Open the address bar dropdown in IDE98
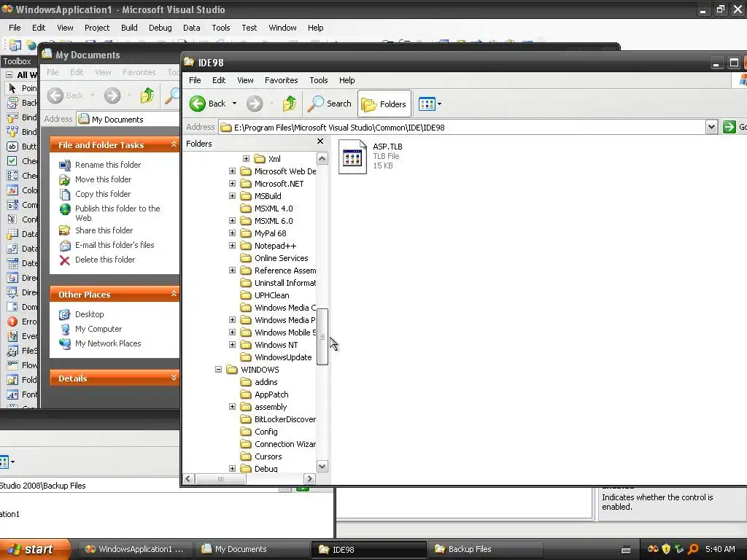The width and height of the screenshot is (747, 560). click(x=711, y=127)
